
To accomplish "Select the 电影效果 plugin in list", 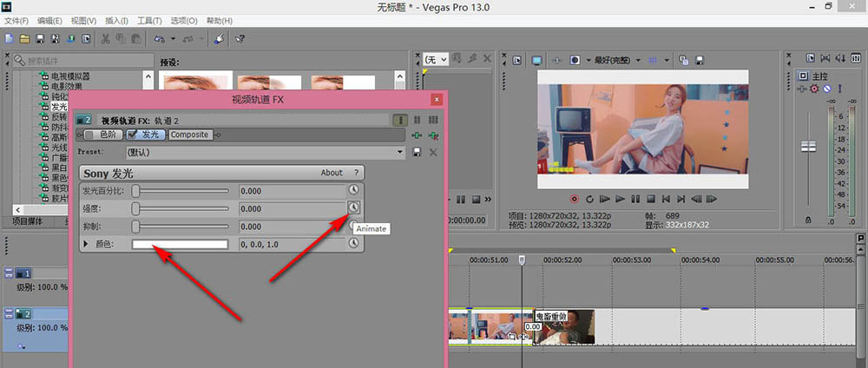I will (x=67, y=86).
